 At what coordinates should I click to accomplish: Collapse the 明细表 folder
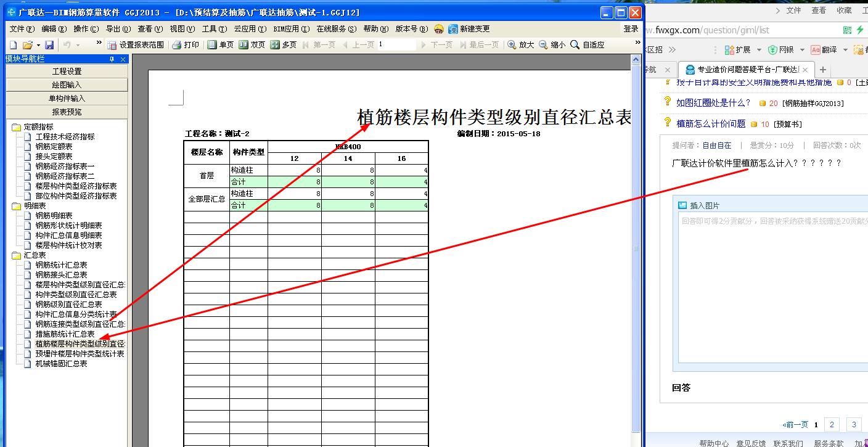[x=16, y=206]
